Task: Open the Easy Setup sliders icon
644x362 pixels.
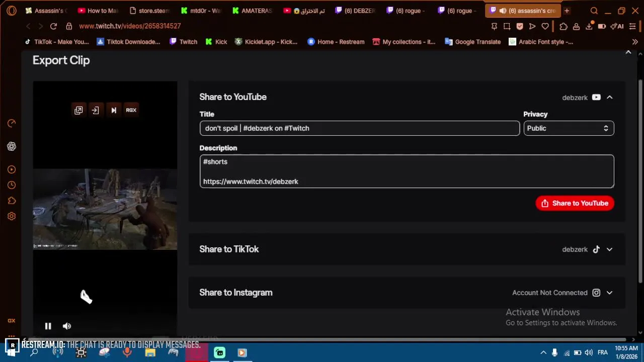Action: tap(632, 26)
